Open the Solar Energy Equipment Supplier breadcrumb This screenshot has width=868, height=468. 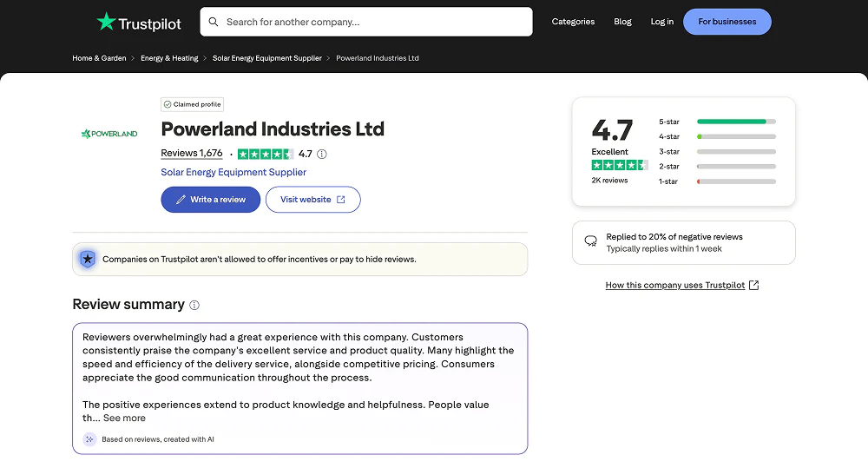coord(266,58)
